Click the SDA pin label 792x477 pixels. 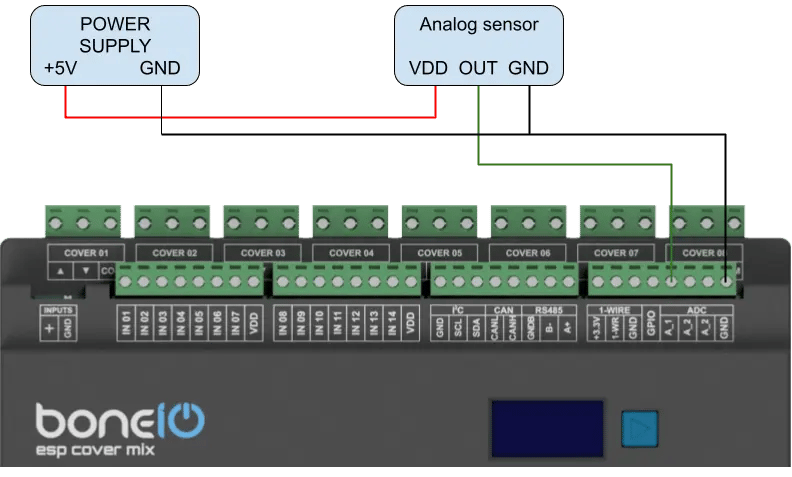pos(476,329)
